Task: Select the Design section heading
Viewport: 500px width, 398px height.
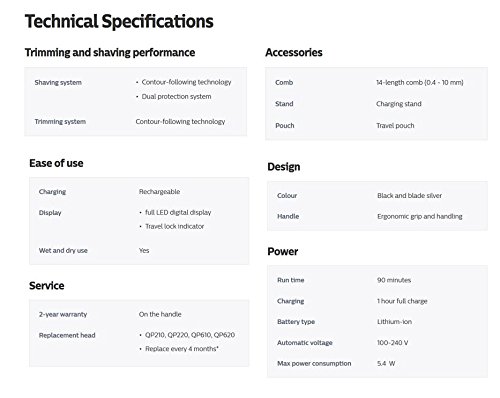Action: 284,167
